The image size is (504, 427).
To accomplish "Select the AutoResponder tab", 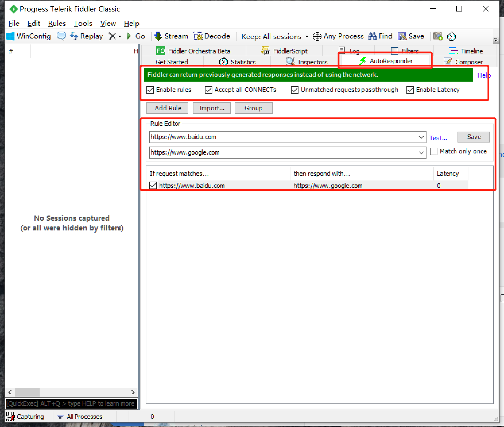I will point(386,61).
